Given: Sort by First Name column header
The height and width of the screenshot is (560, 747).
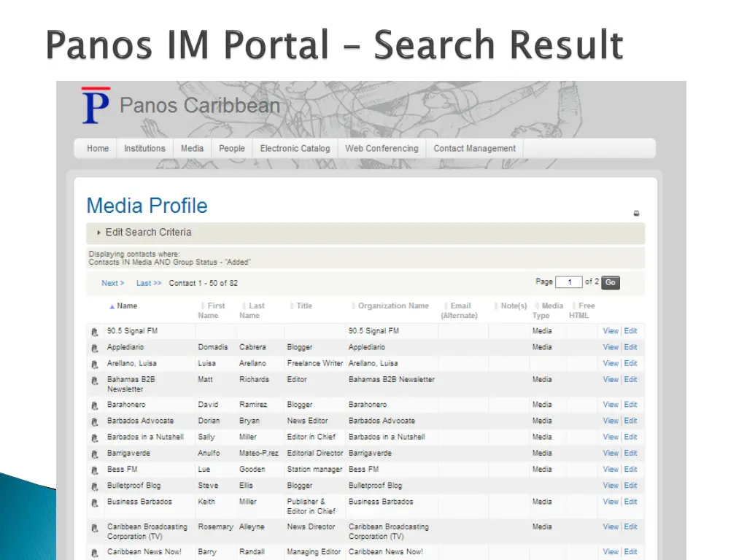Looking at the screenshot, I should (x=212, y=311).
